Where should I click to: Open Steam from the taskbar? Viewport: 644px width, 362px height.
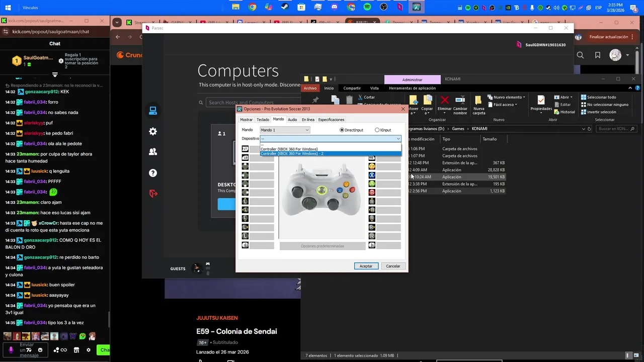coord(285,8)
